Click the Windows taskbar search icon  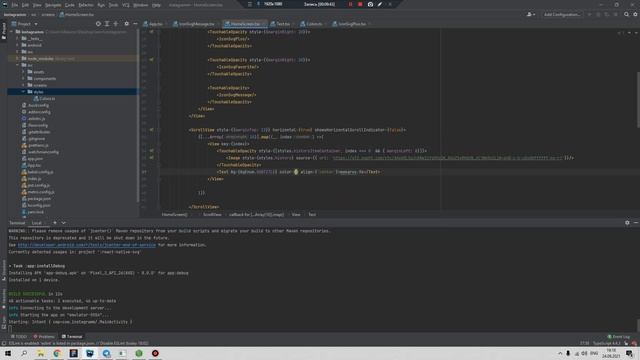[x=24, y=353]
